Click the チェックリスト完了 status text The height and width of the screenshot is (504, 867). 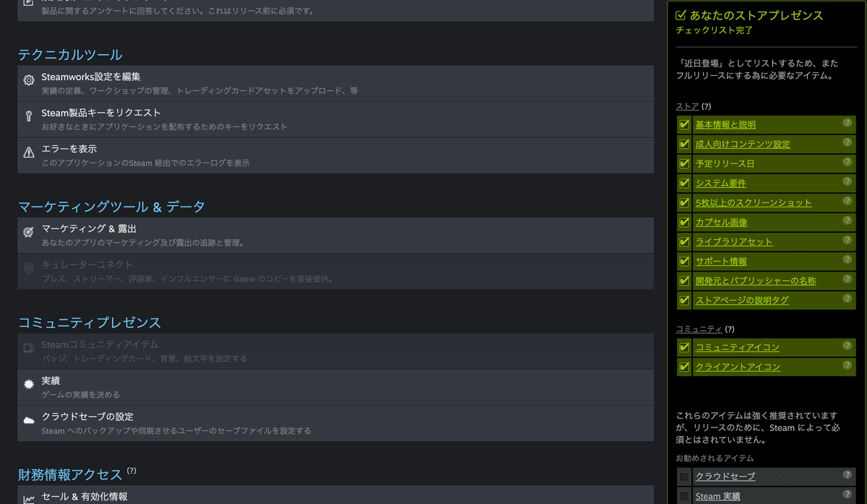tap(715, 30)
